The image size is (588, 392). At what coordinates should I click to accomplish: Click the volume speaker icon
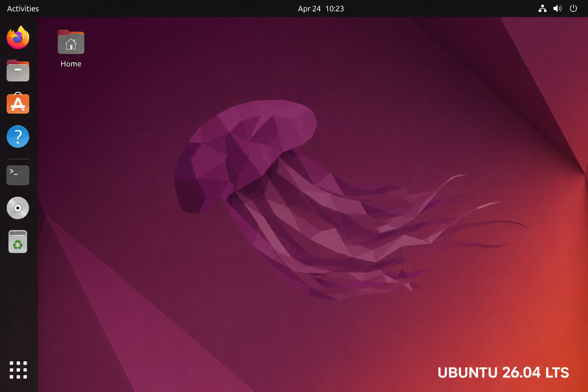(x=557, y=8)
